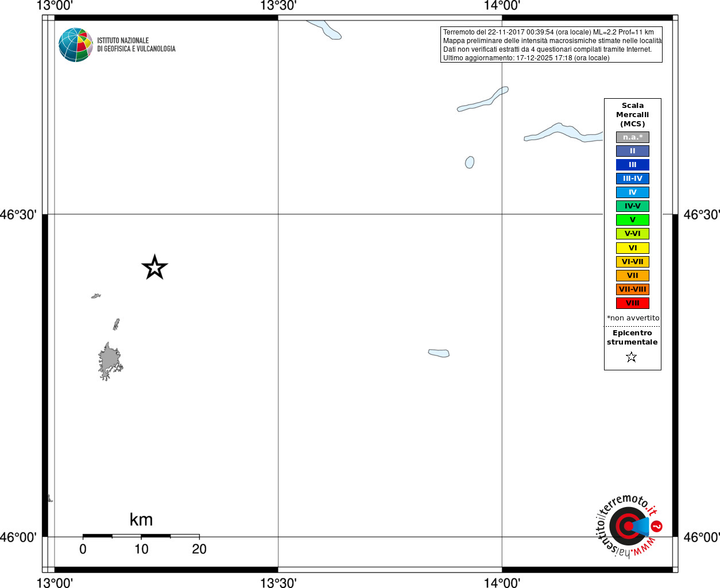Click the left 46°00' latitude label

[18, 537]
